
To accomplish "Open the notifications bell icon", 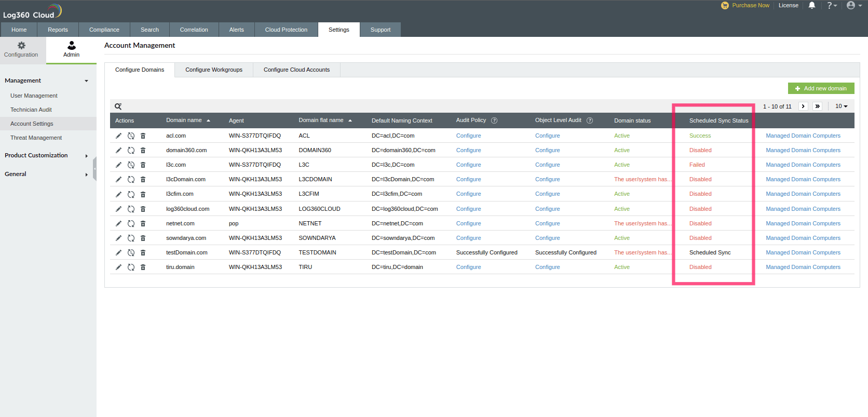I will (812, 6).
